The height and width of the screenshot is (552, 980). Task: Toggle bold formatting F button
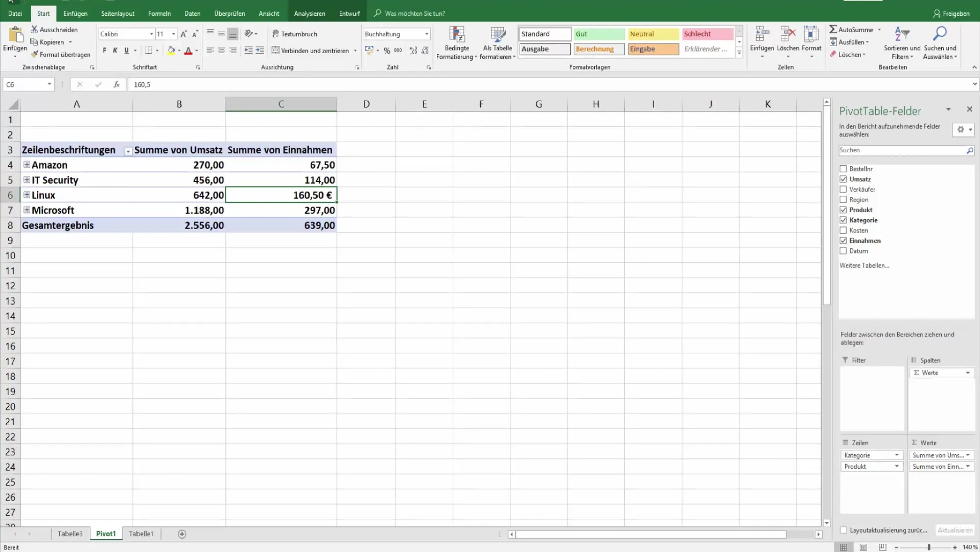(x=104, y=50)
